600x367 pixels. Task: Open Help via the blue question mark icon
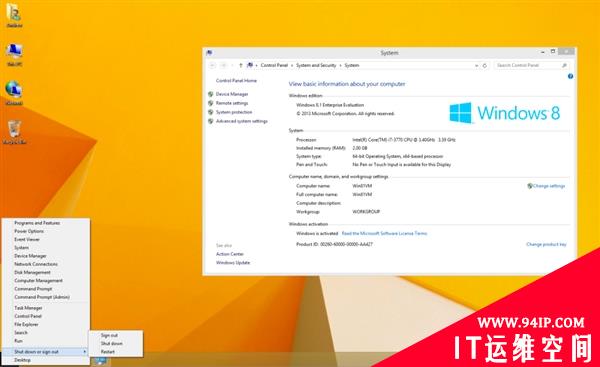pyautogui.click(x=570, y=77)
